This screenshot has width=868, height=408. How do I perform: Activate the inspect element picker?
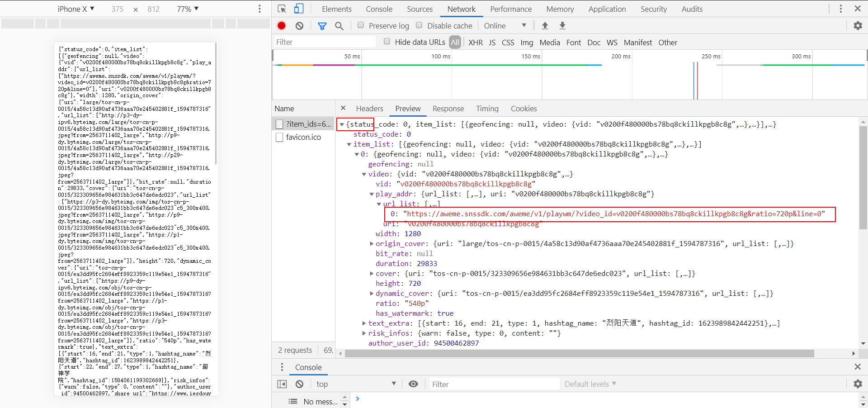coord(282,9)
